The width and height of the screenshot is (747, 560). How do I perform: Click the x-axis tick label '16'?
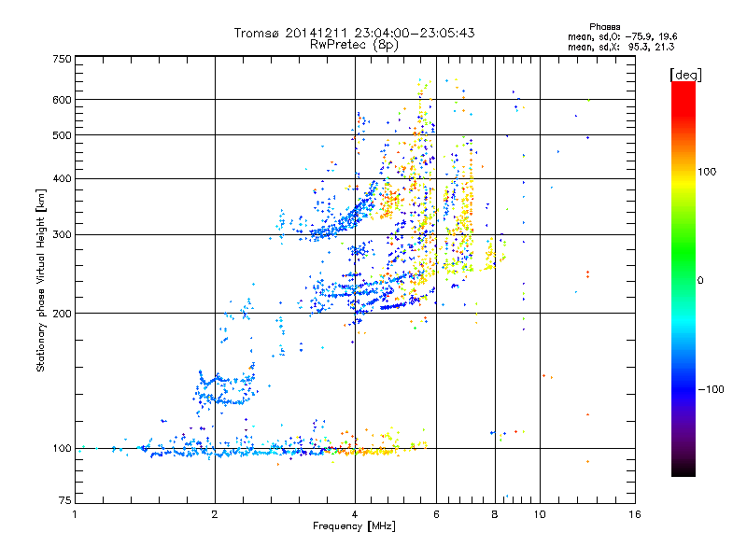pos(635,514)
